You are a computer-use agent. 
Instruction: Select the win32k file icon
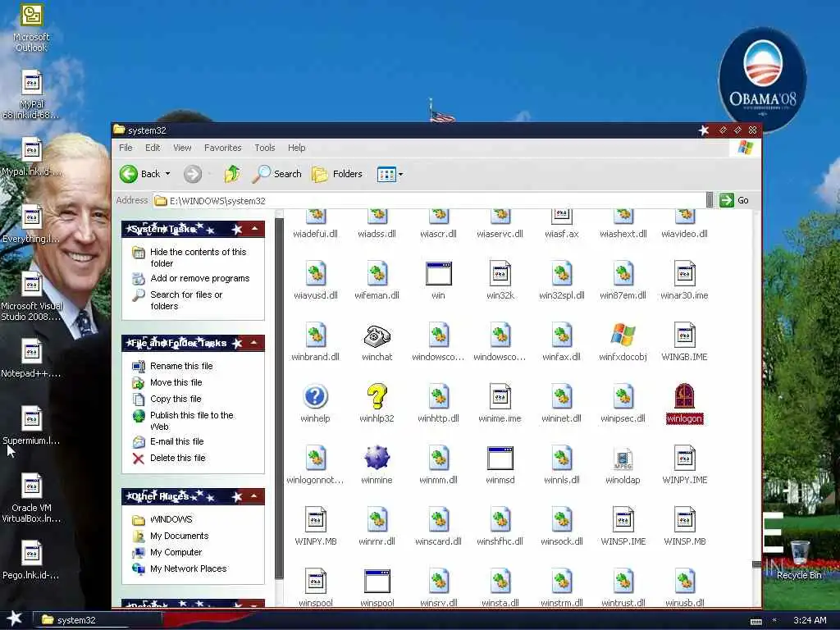point(500,273)
